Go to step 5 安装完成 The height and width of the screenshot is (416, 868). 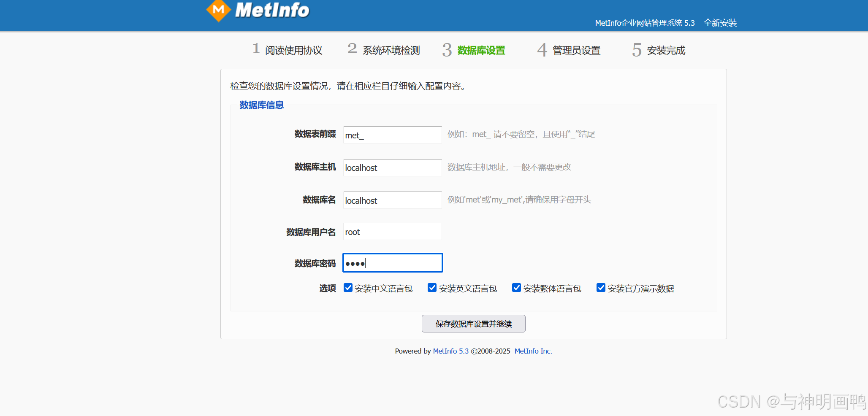click(659, 50)
